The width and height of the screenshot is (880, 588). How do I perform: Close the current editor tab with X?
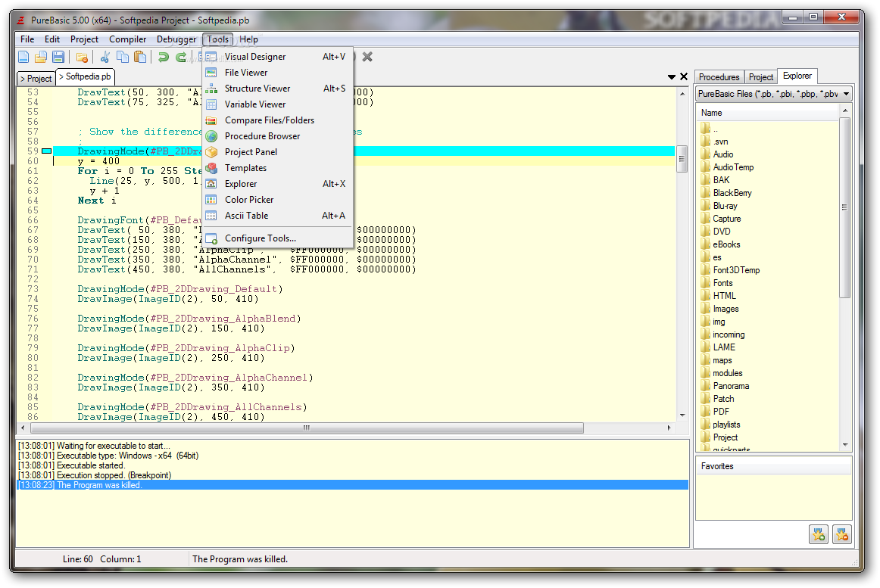684,77
